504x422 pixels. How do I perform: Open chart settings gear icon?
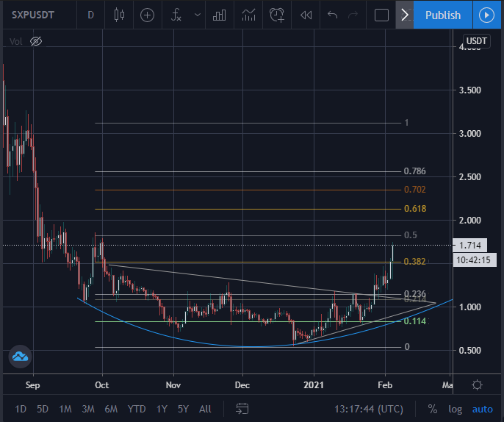tap(477, 385)
